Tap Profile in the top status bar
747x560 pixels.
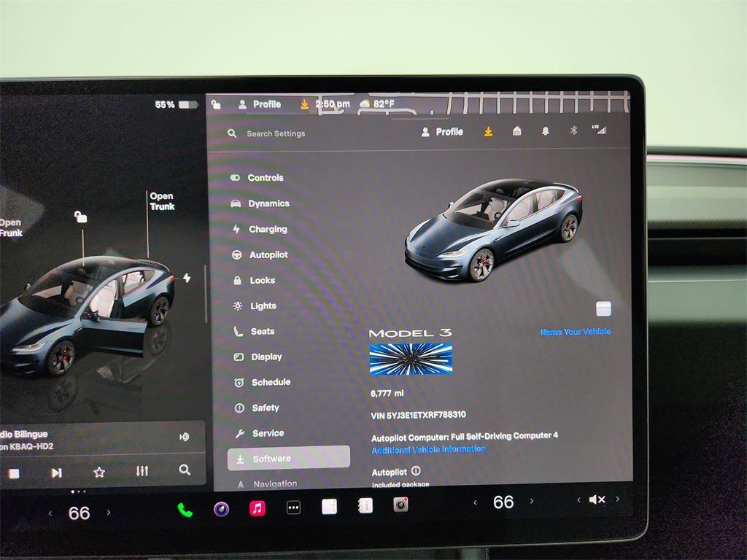[x=260, y=104]
